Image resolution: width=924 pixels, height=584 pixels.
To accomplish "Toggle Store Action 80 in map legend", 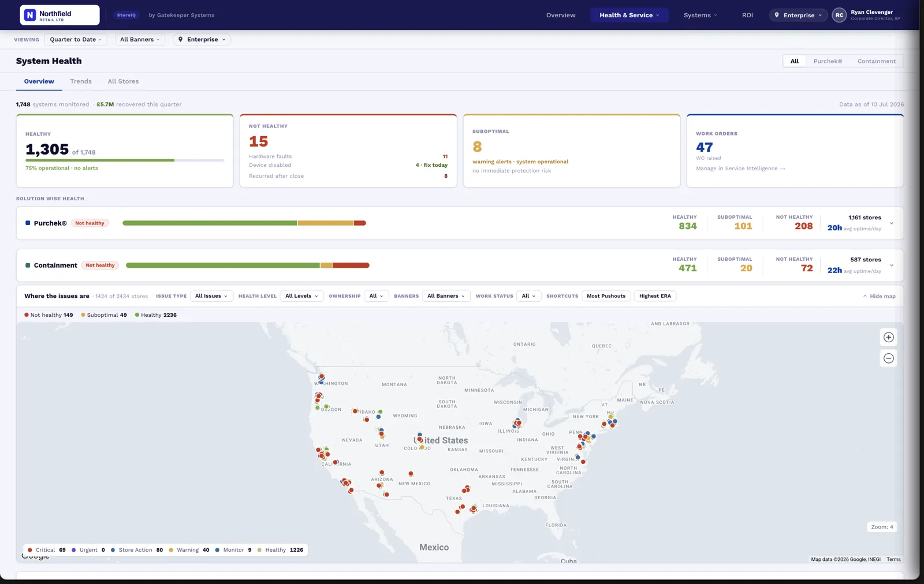I will [137, 550].
